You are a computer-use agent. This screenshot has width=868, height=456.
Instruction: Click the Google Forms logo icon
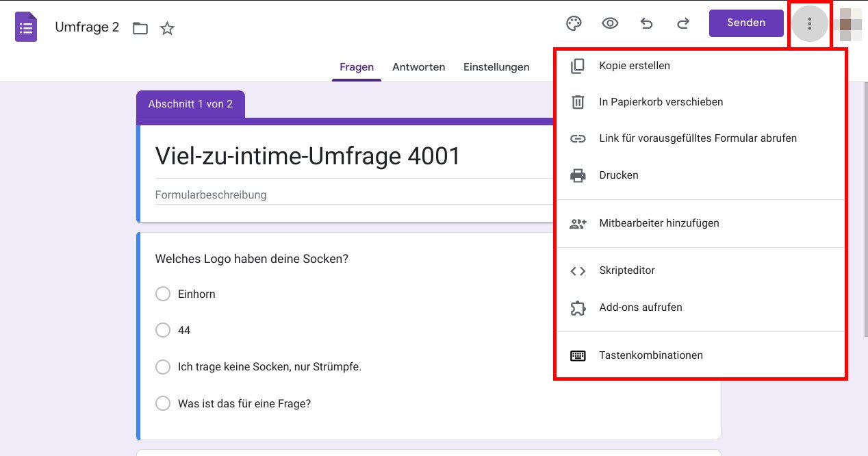25,27
